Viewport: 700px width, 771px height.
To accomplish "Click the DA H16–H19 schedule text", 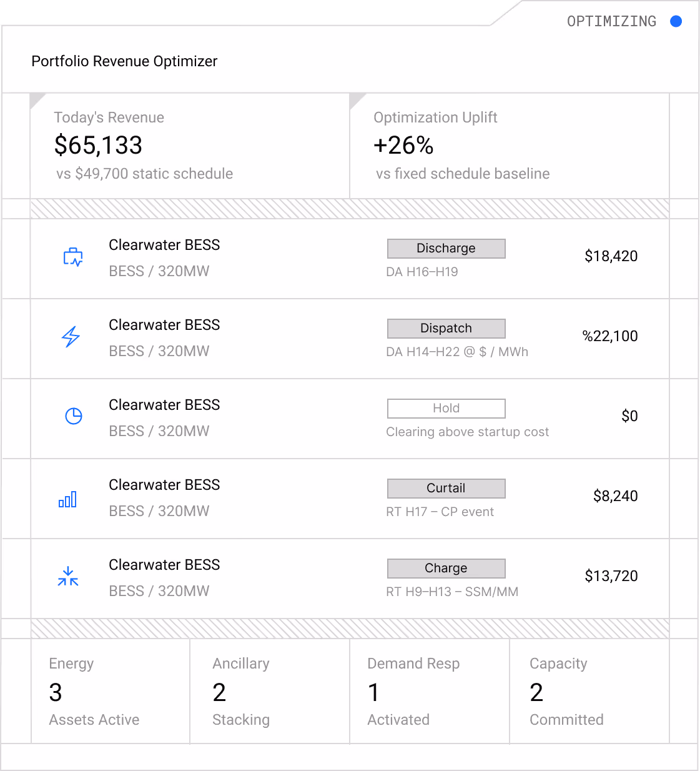I will pyautogui.click(x=422, y=272).
